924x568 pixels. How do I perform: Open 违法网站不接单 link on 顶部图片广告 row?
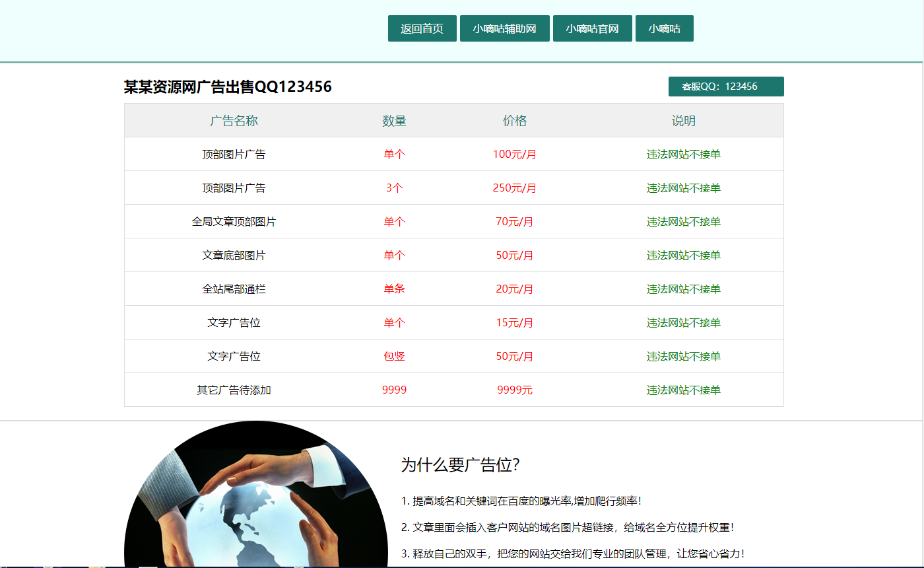682,154
